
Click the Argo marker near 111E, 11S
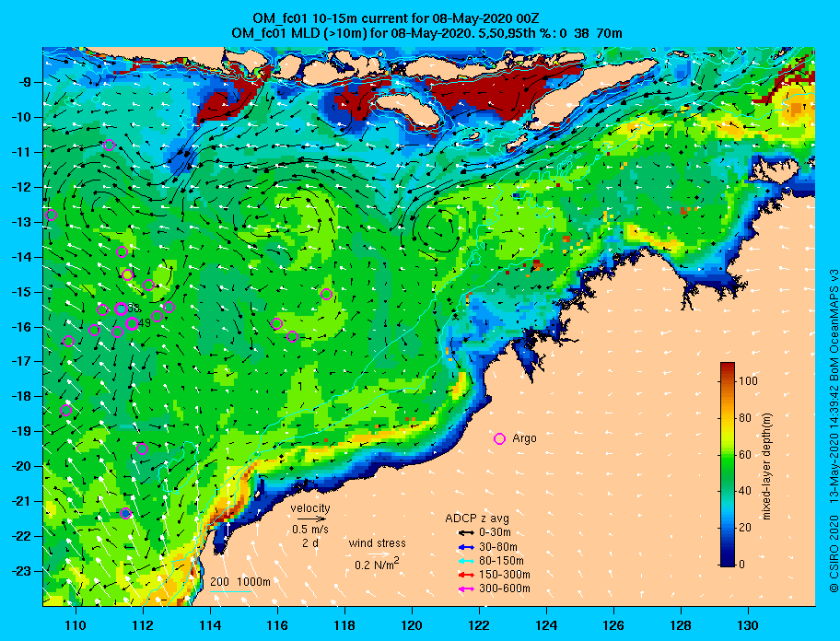coord(110,145)
